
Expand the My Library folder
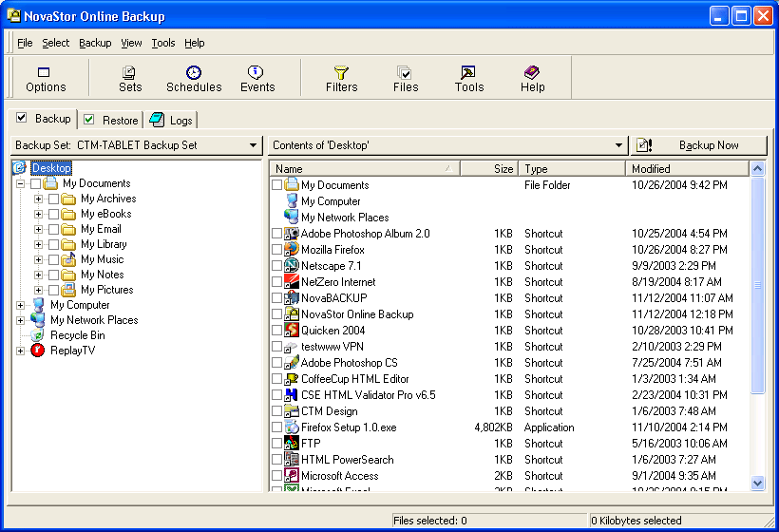coord(38,244)
